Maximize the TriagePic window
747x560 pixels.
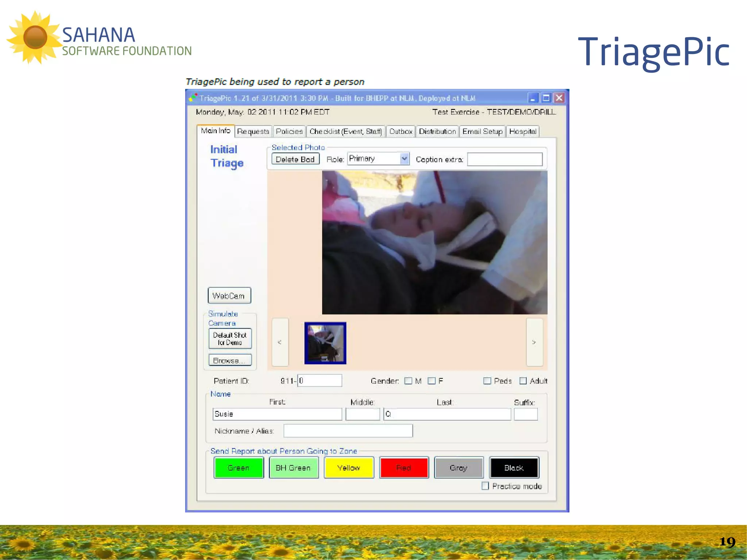point(546,98)
